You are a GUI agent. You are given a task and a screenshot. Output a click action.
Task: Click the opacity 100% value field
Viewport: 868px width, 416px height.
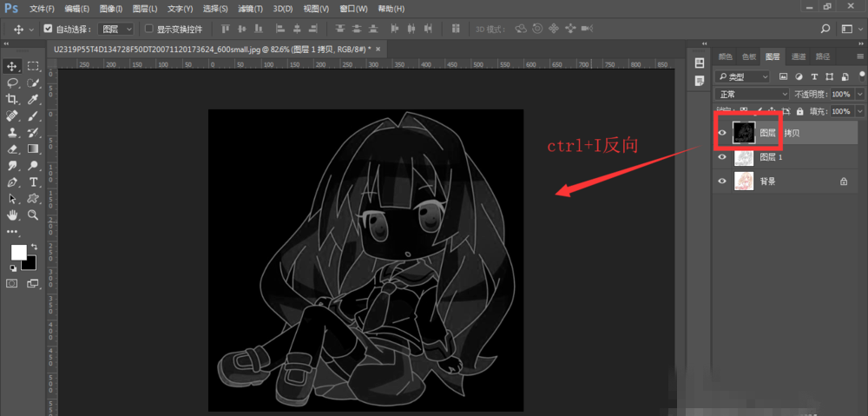843,94
